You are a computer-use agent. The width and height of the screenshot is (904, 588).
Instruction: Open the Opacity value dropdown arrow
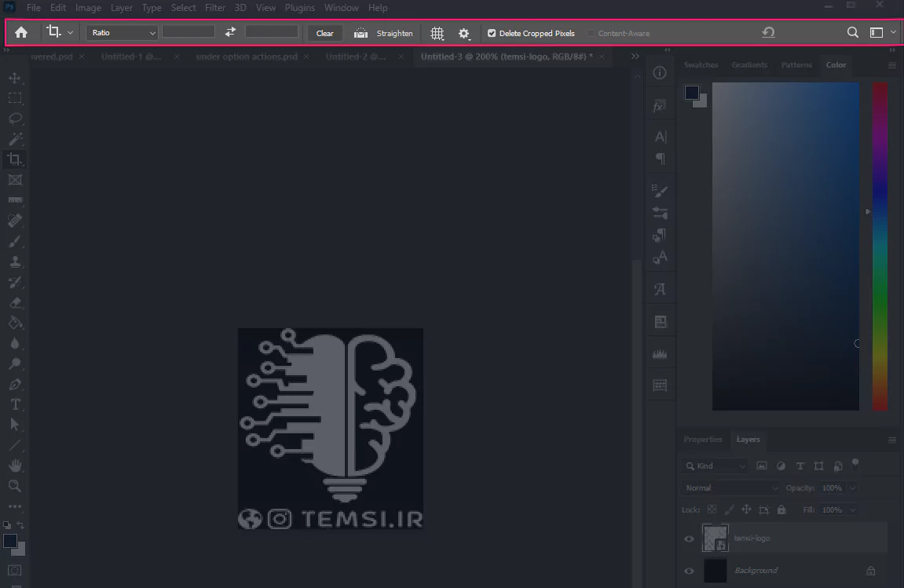coord(852,488)
